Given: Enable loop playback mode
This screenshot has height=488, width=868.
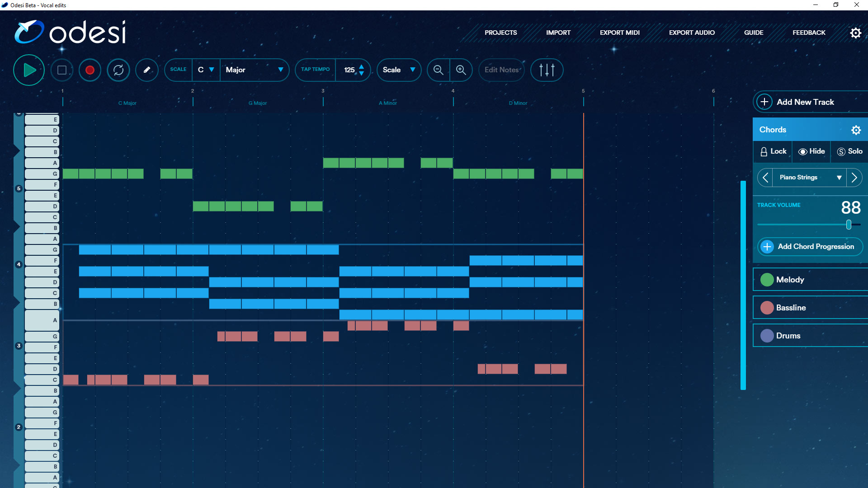Looking at the screenshot, I should 118,70.
